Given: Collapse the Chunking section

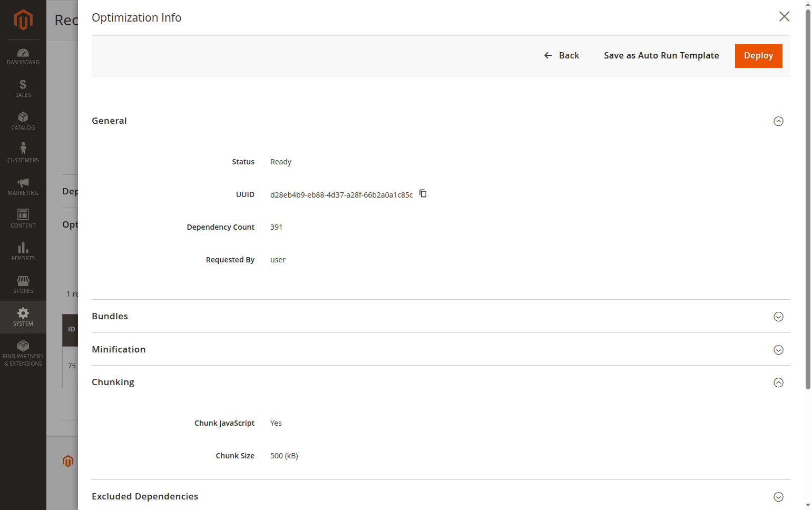Looking at the screenshot, I should click(778, 382).
